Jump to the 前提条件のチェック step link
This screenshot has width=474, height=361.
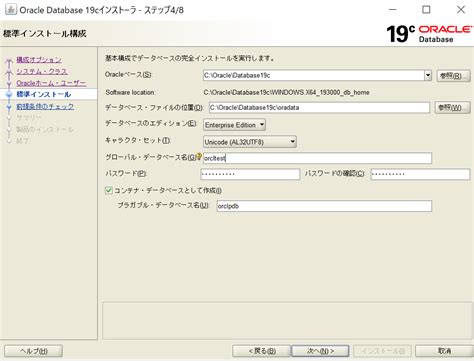click(x=45, y=107)
